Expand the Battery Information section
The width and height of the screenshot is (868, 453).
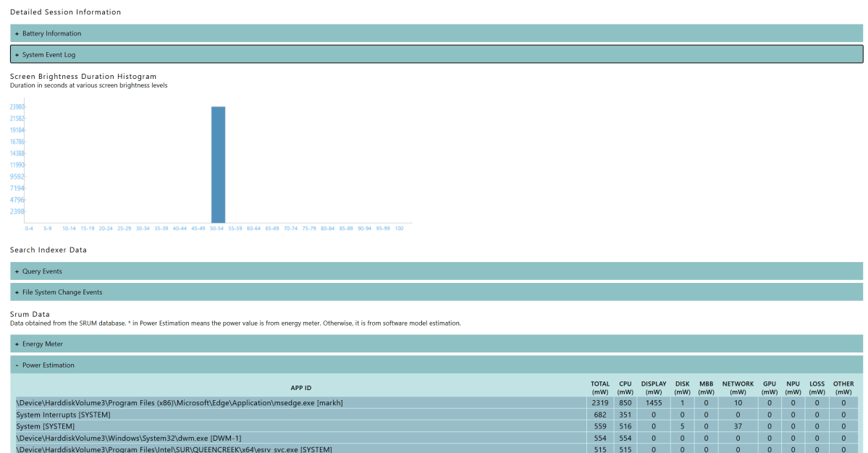(437, 33)
